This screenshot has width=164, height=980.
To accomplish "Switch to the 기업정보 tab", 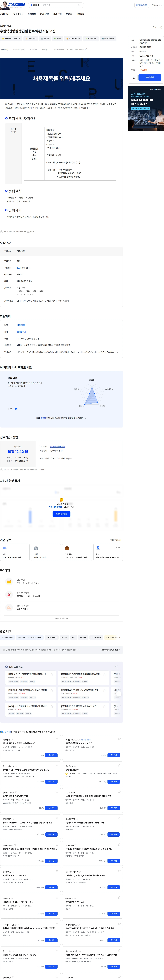I will [x=33, y=49].
